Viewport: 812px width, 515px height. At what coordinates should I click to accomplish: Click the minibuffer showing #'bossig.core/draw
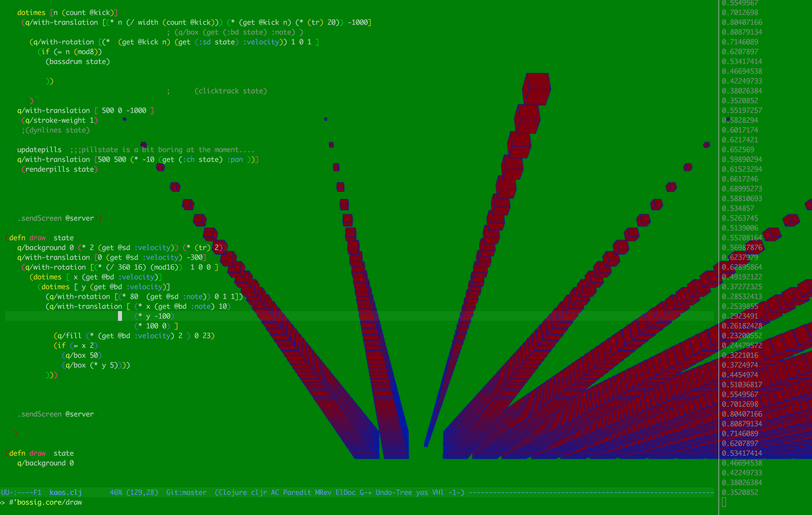point(45,502)
